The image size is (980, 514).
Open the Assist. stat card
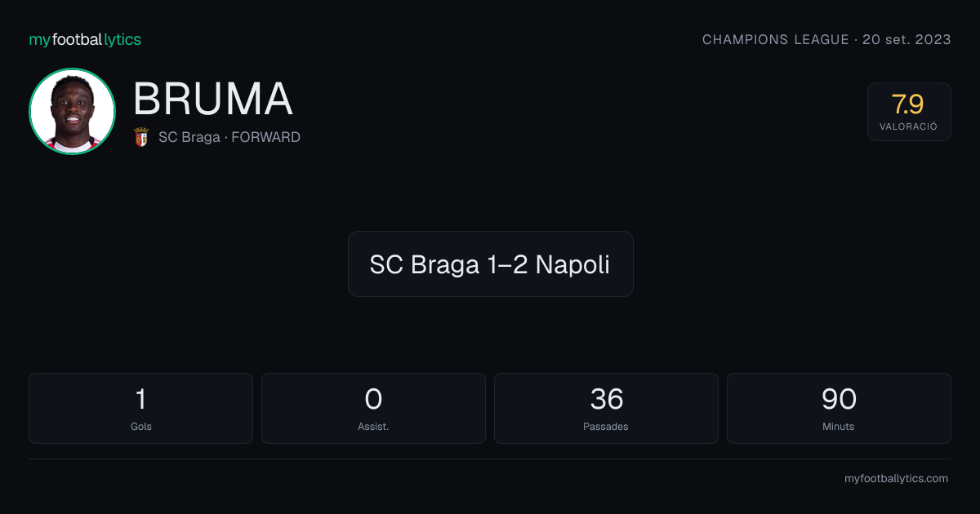(x=373, y=408)
